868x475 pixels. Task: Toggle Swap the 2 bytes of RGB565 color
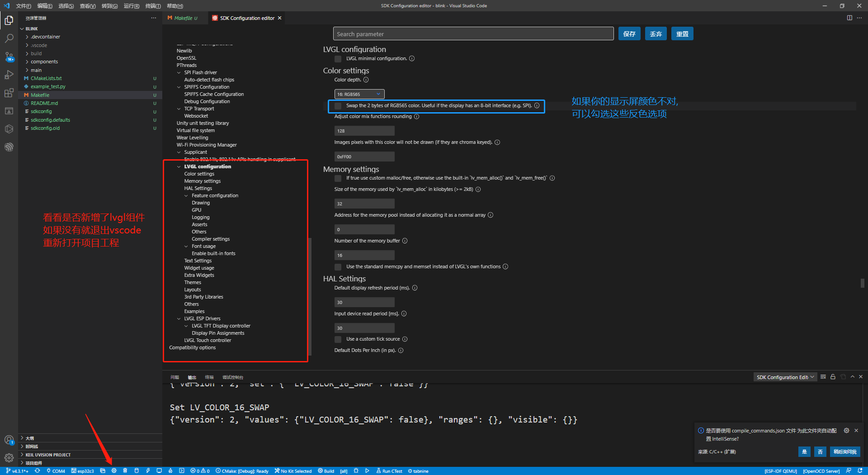tap(338, 106)
